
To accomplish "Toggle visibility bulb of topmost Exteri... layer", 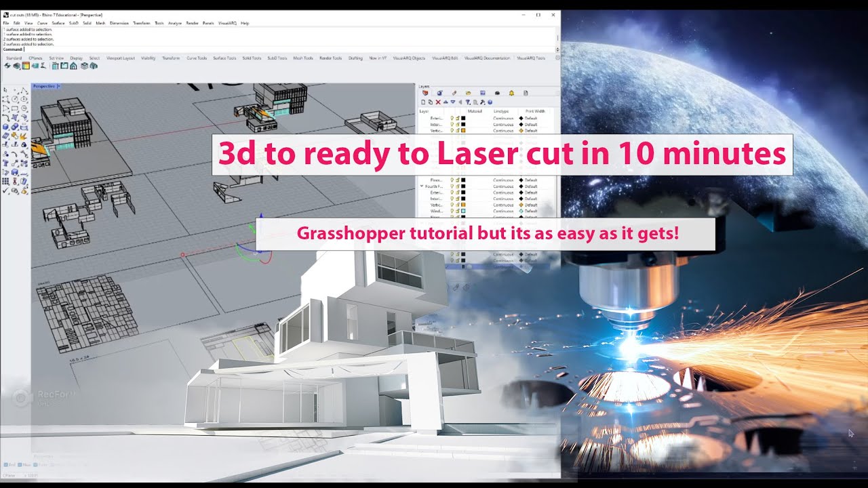I will [x=452, y=118].
